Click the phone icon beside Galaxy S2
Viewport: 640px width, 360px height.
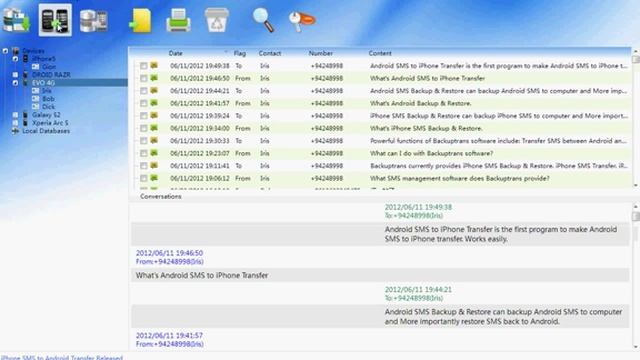tap(25, 115)
